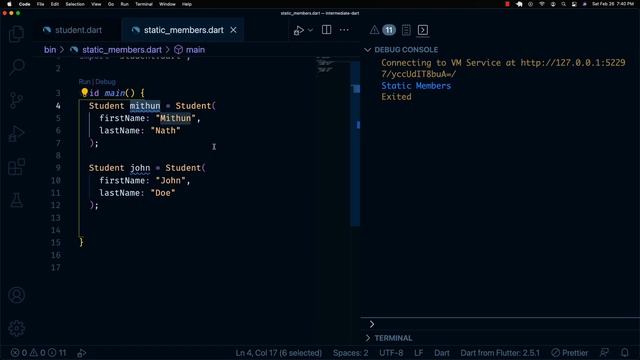
Task: Click line number 9 in gutter
Action: (x=58, y=168)
